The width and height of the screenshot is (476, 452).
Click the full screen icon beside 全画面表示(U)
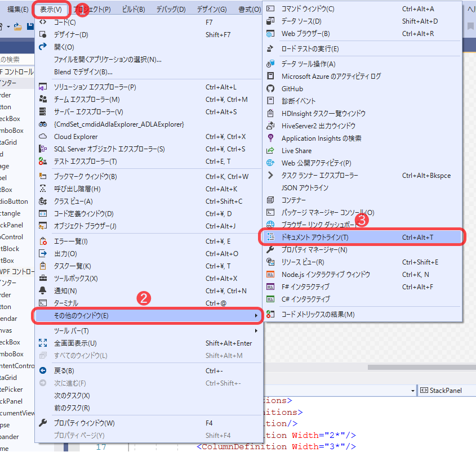coord(43,343)
